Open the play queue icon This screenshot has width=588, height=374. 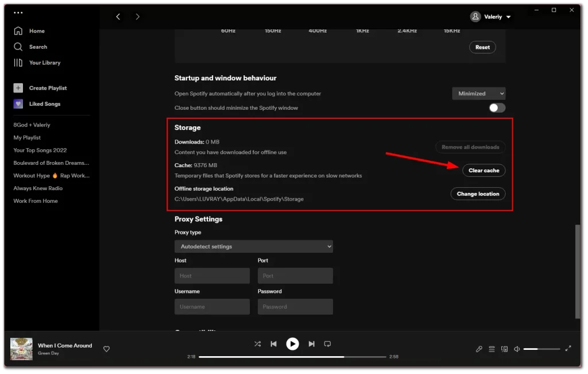pos(492,349)
